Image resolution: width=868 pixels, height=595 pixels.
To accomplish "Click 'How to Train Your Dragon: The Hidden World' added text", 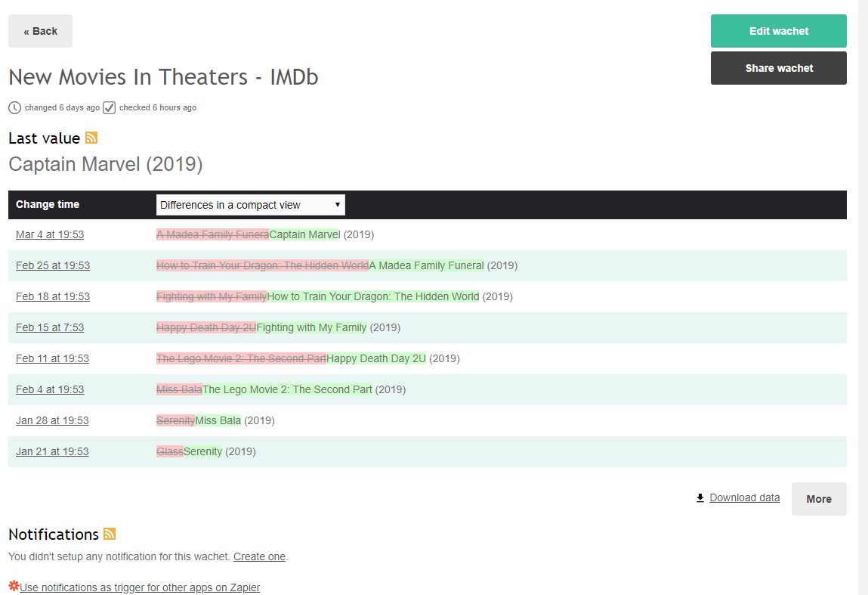I will coord(373,296).
